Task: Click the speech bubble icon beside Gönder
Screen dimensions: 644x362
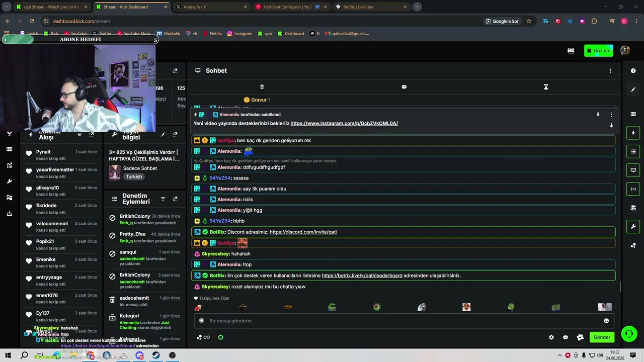Action: pos(566,337)
